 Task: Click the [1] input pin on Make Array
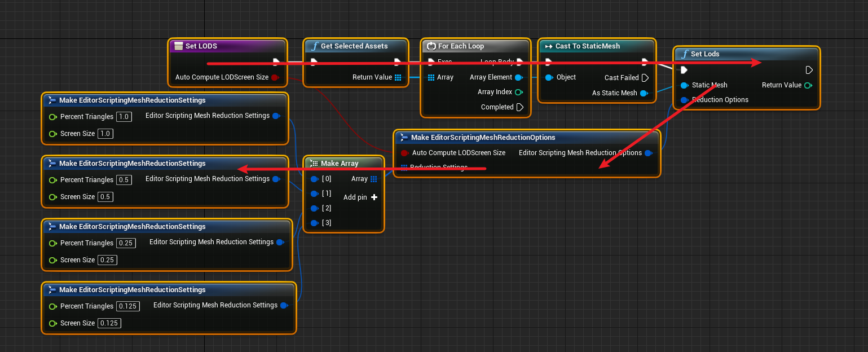coord(315,193)
